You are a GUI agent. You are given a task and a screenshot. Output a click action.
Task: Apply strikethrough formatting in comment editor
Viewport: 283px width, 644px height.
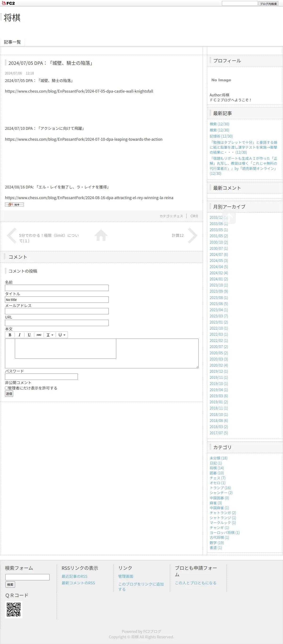point(39,335)
